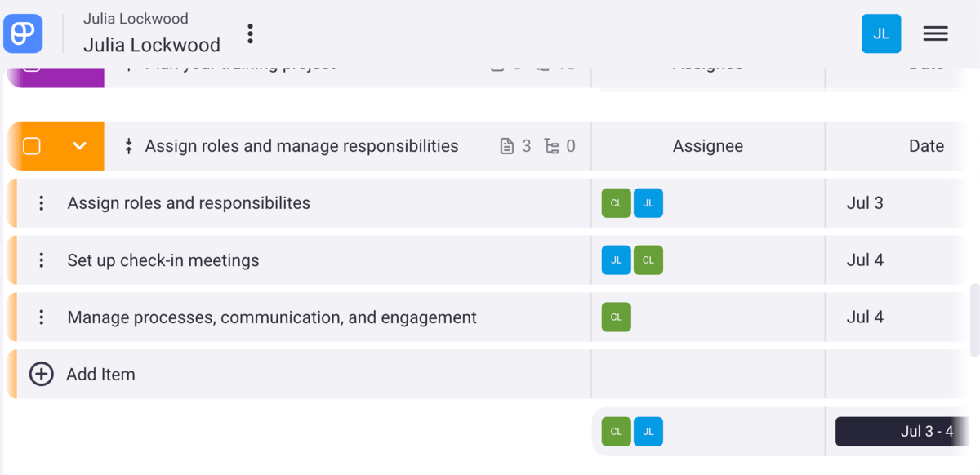980x475 pixels.
Task: Click the Jul 4 date for check-in meetings
Action: (x=864, y=260)
